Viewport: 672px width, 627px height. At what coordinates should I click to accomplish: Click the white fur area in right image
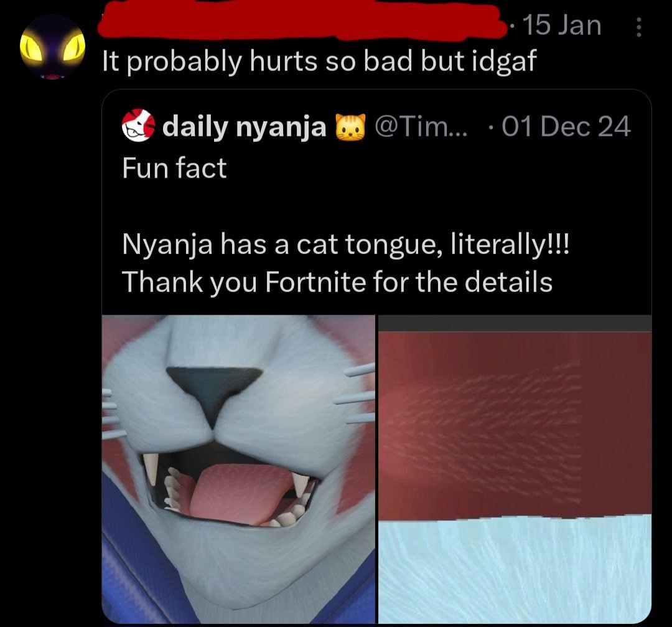515,570
